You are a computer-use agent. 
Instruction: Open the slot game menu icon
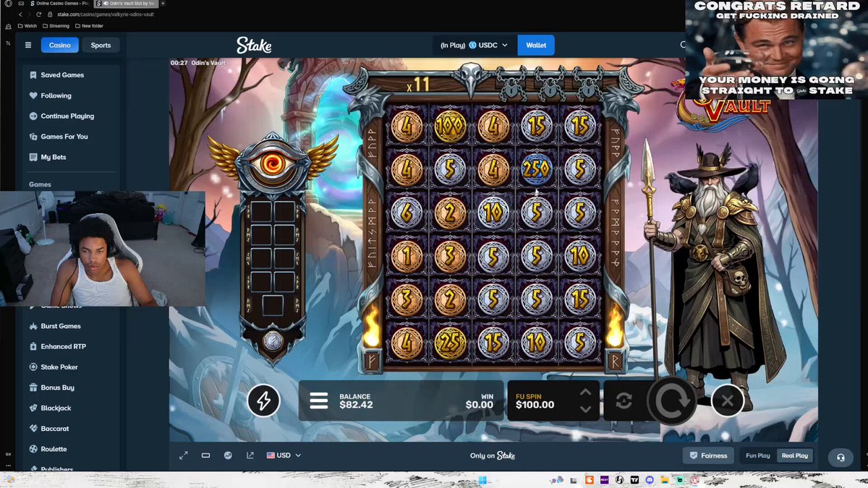click(x=319, y=401)
